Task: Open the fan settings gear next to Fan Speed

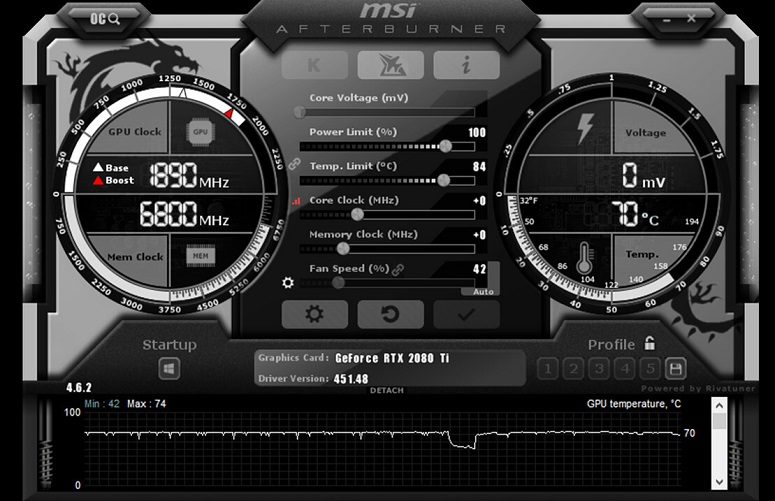Action: tap(288, 283)
